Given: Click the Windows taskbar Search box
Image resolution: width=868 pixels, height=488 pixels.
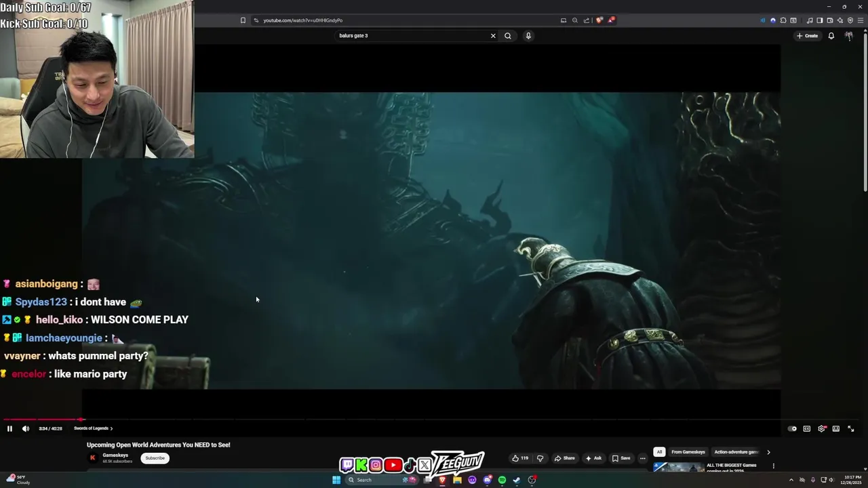Looking at the screenshot, I should pos(382,480).
